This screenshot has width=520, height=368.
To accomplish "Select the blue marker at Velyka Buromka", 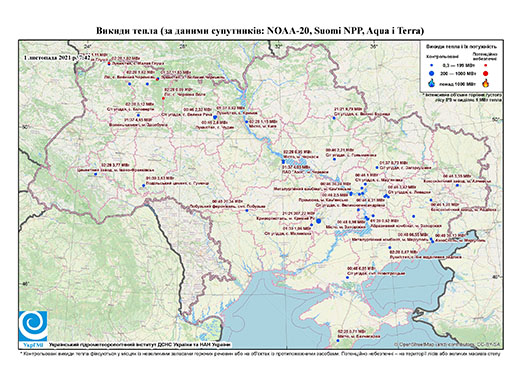I will (334, 118).
